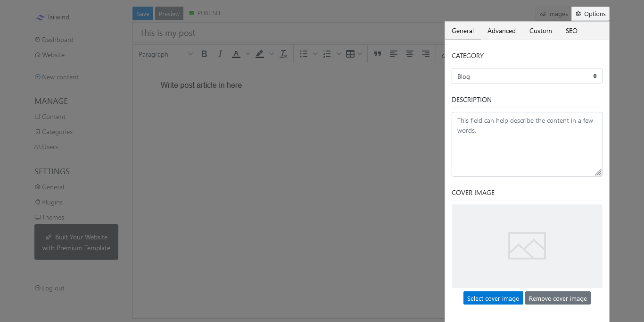Align paragraph text to center
Viewport: 644px width, 322px height.
click(x=409, y=54)
